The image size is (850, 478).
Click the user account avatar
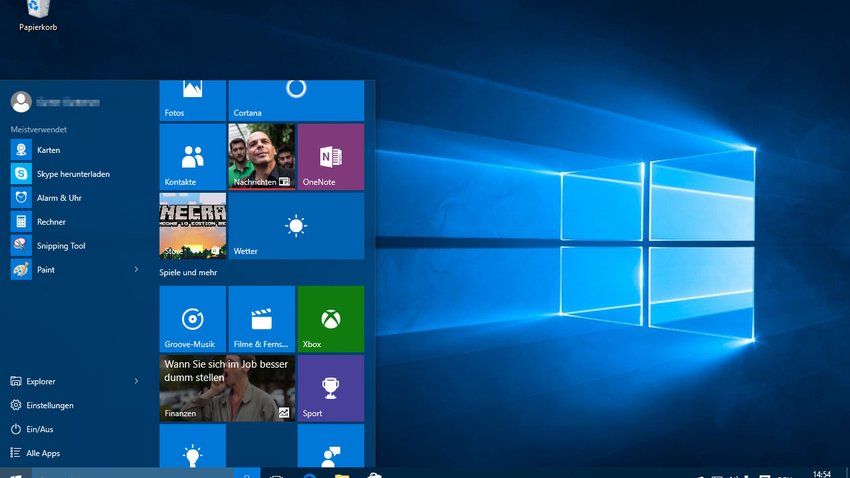click(21, 102)
